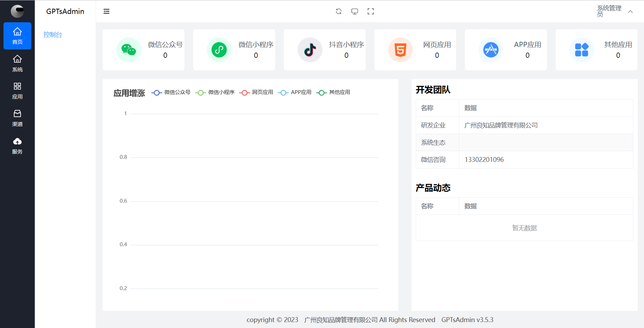Click the copyright © 2023 footer text
Screen dimensions: 644x328
[x=272, y=320]
